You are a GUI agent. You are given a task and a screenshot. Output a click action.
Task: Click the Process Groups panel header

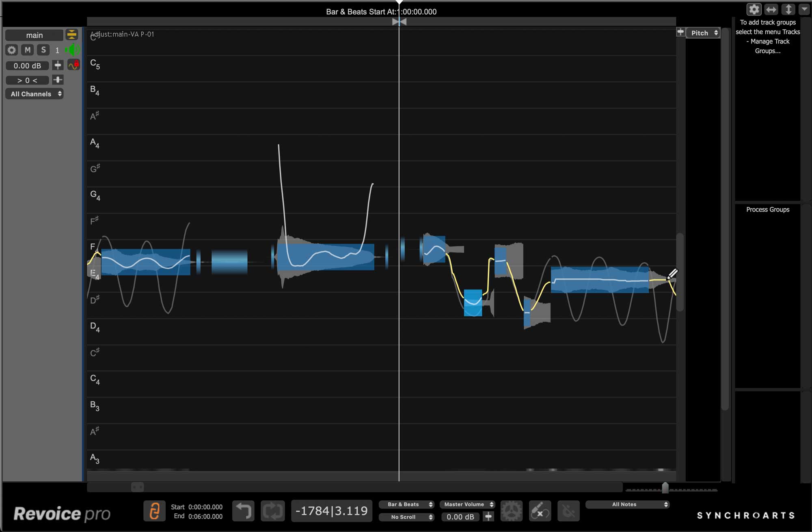[768, 210]
